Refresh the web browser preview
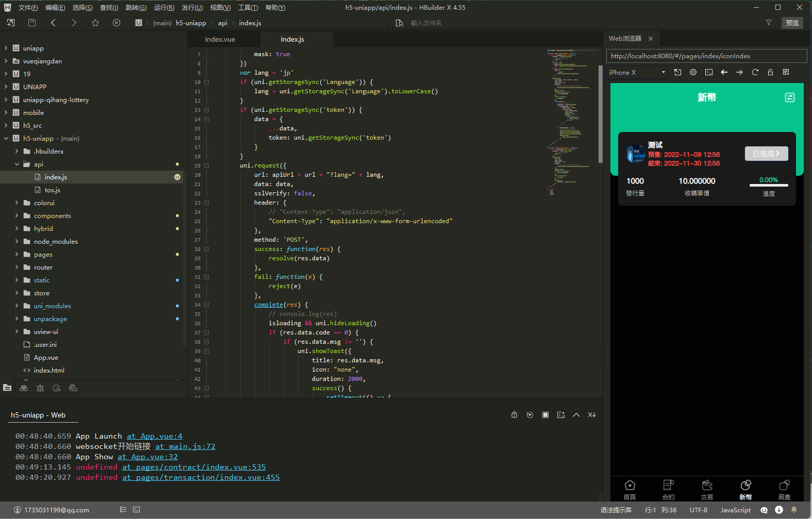Viewport: 812px width, 519px height. tap(755, 72)
